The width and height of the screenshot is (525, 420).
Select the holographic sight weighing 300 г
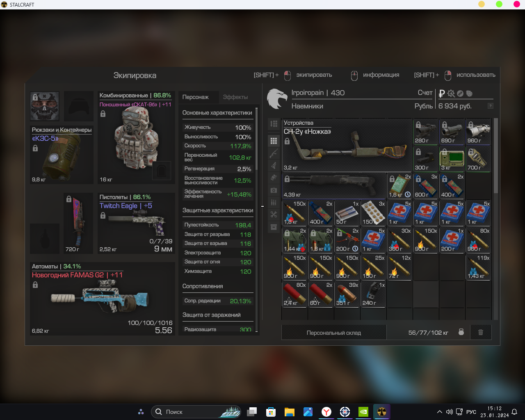click(x=426, y=159)
